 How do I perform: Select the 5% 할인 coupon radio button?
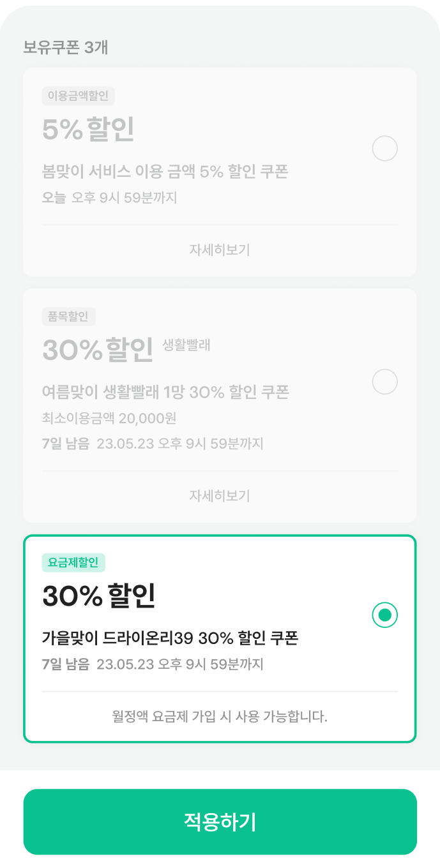[384, 149]
